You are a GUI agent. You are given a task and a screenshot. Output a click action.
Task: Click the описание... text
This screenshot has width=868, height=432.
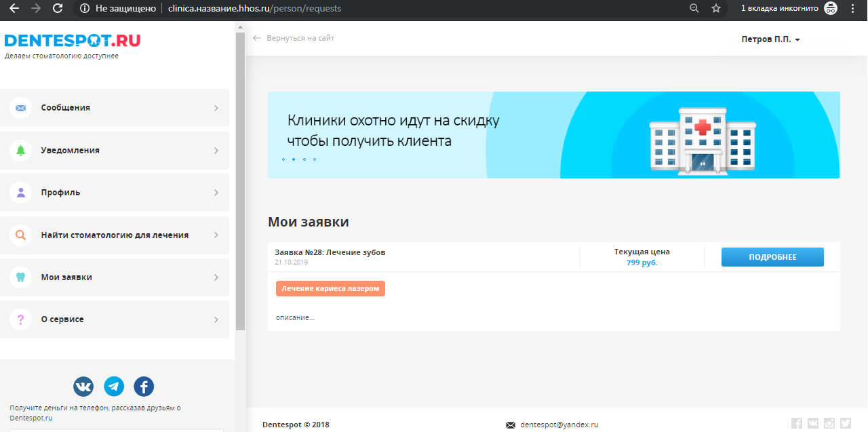(295, 317)
